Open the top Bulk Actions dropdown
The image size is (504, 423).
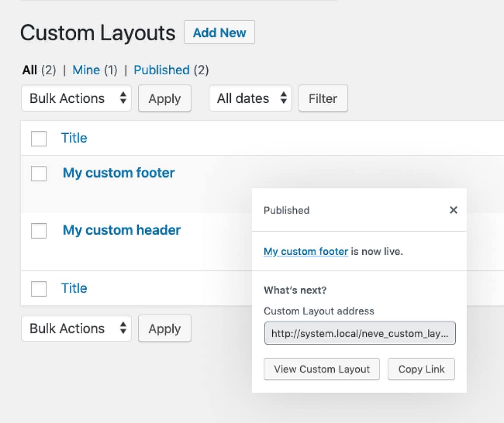pyautogui.click(x=76, y=98)
